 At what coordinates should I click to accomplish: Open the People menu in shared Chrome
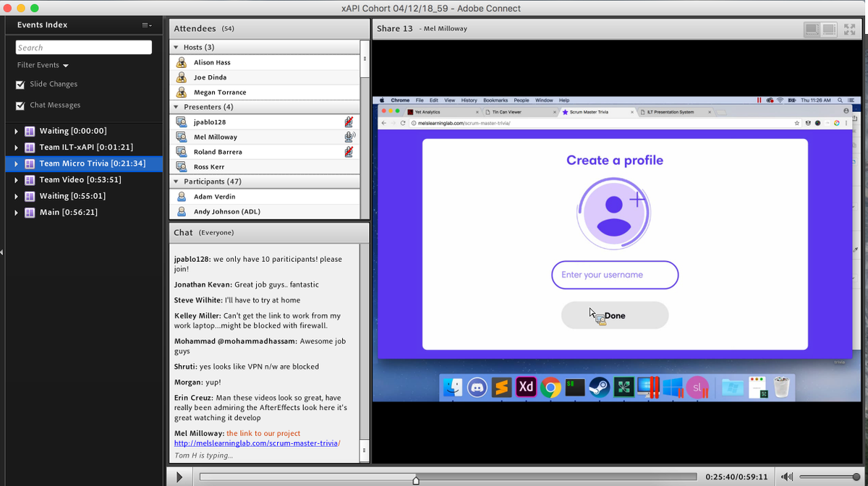522,101
